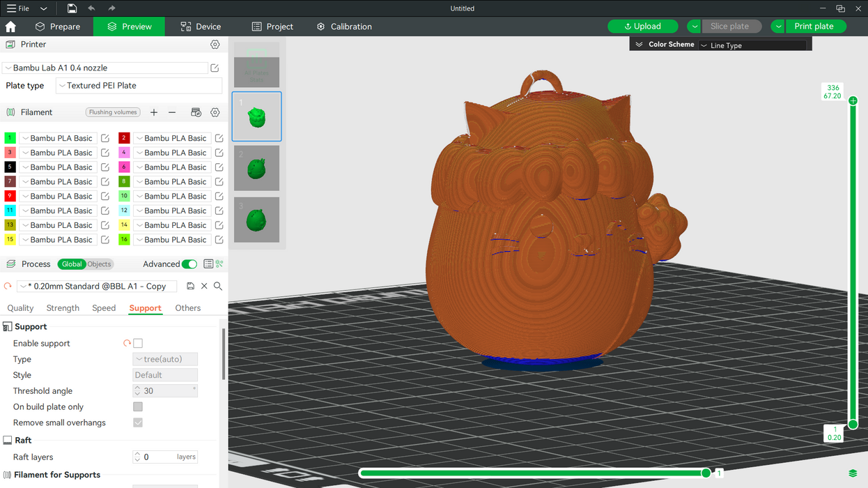Remove a filament with the minus icon
Image resolution: width=868 pixels, height=488 pixels.
[172, 112]
